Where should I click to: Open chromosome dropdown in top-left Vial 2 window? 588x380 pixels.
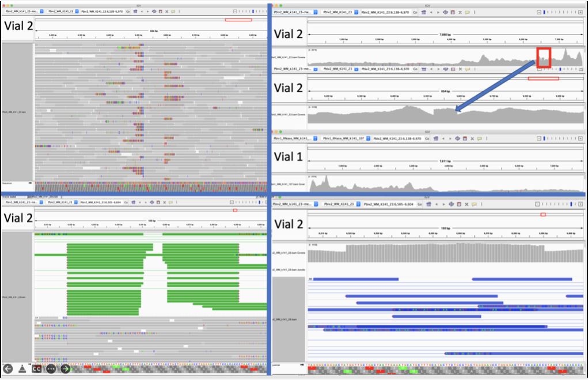pos(77,12)
